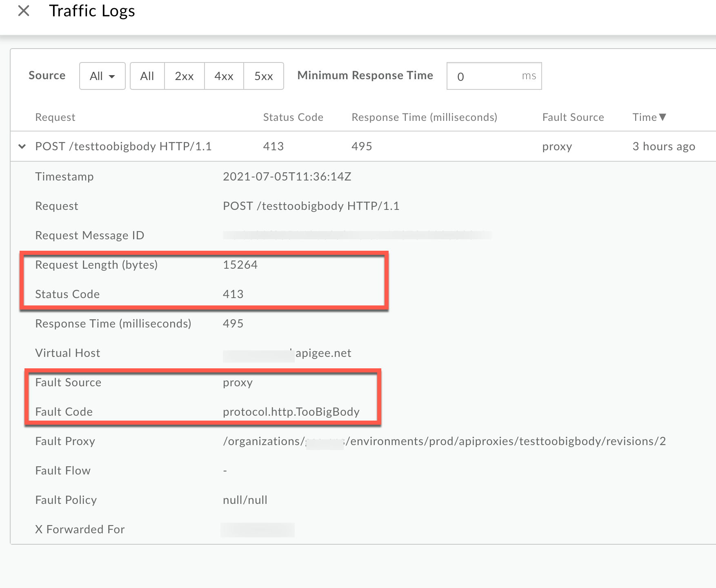
Task: Click the Fault Source column header
Action: (x=573, y=117)
